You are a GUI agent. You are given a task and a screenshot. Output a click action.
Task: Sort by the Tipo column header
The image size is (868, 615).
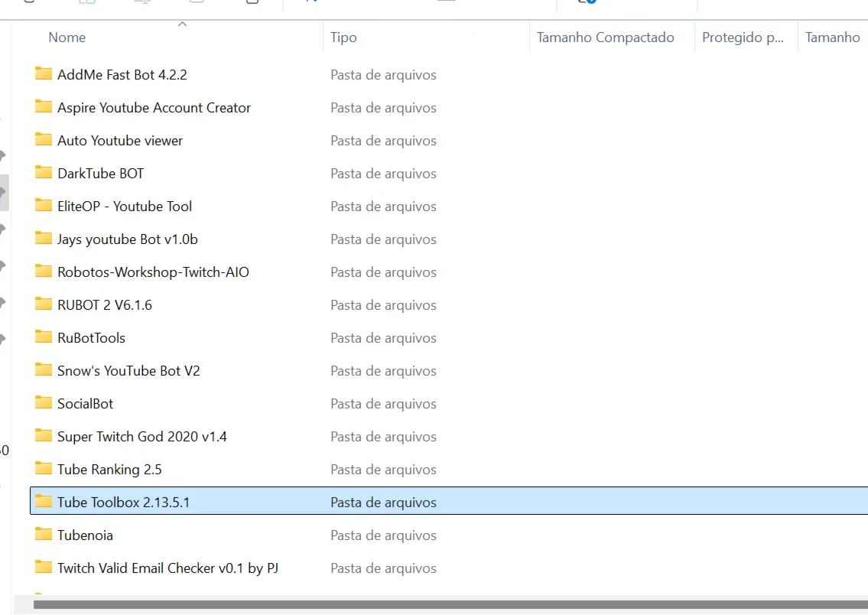click(343, 37)
